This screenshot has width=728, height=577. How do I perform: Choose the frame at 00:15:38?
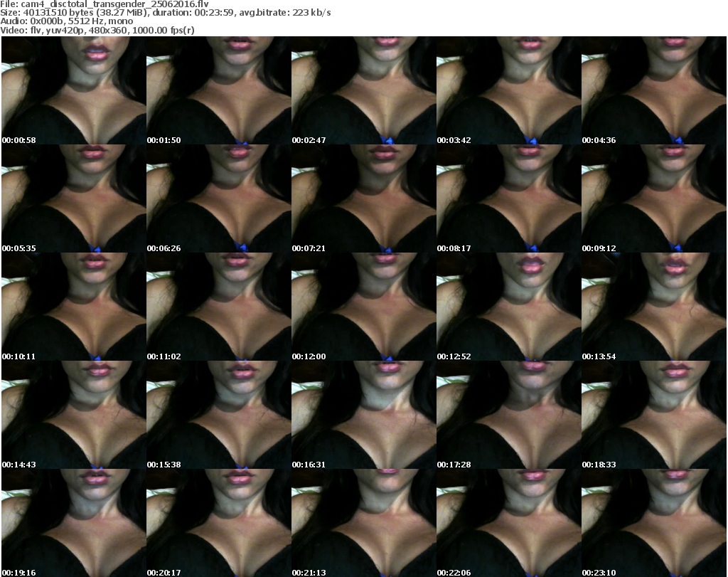coord(219,415)
